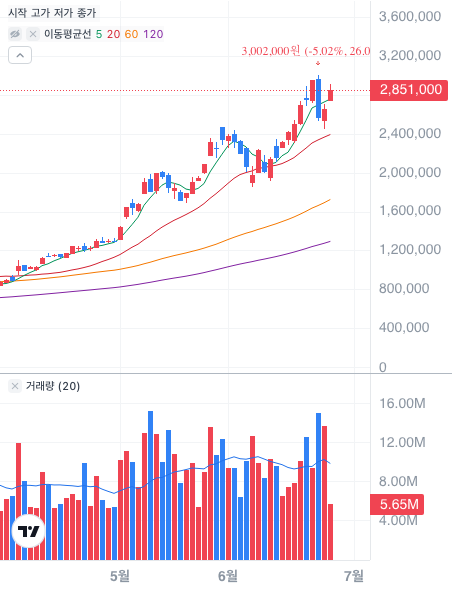Collapse the indicator legend with the chevron button

point(20,56)
